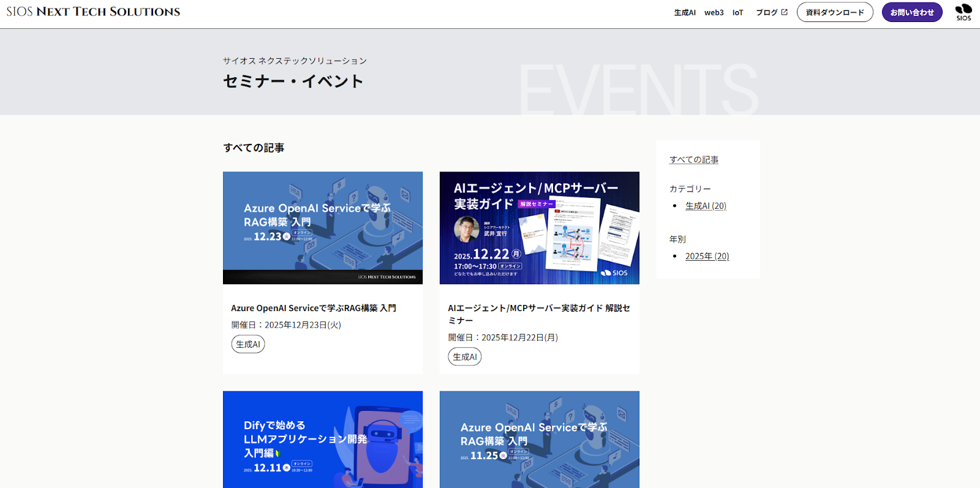Image resolution: width=980 pixels, height=488 pixels.
Task: Open article title Azure OpenAI Serviceで学ぶRAG構築 入門
Action: 314,308
